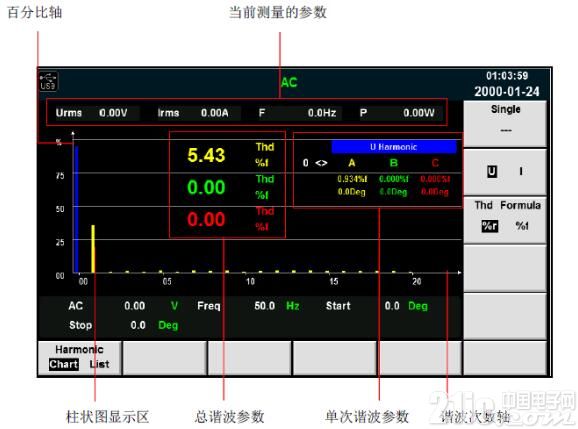Click the Start 0.0 Deg field
The image size is (578, 429).
[377, 306]
